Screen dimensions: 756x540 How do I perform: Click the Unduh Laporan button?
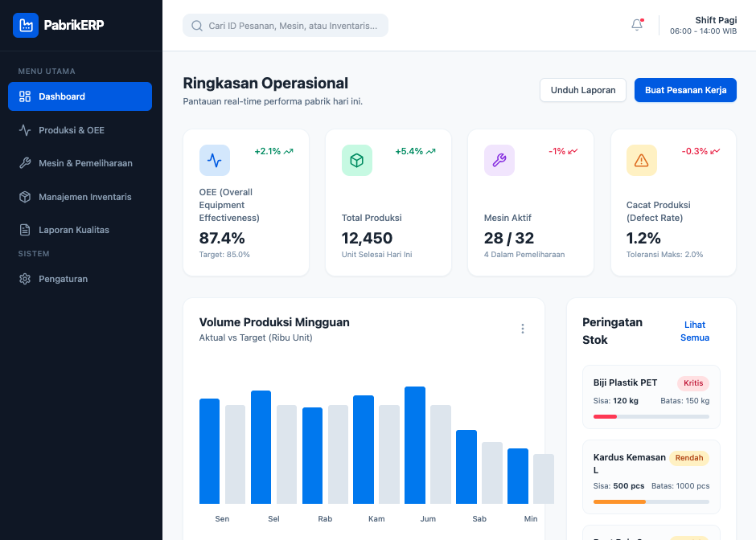pyautogui.click(x=582, y=90)
